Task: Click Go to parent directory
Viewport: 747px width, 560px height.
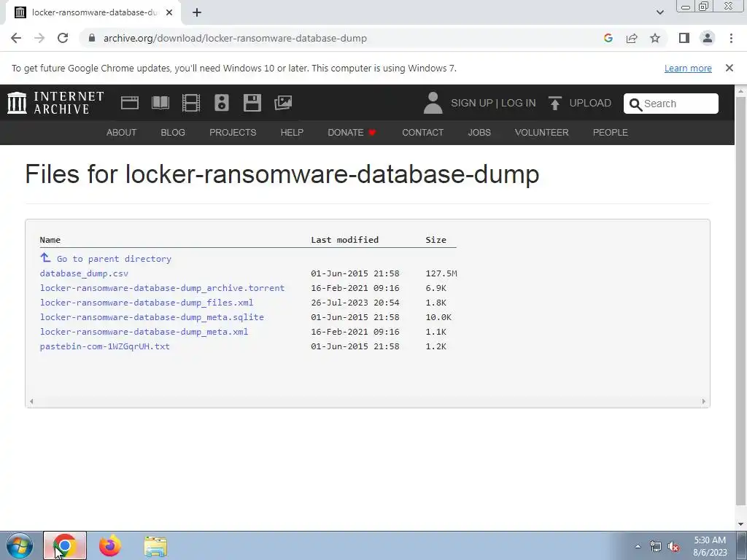Action: [106, 259]
